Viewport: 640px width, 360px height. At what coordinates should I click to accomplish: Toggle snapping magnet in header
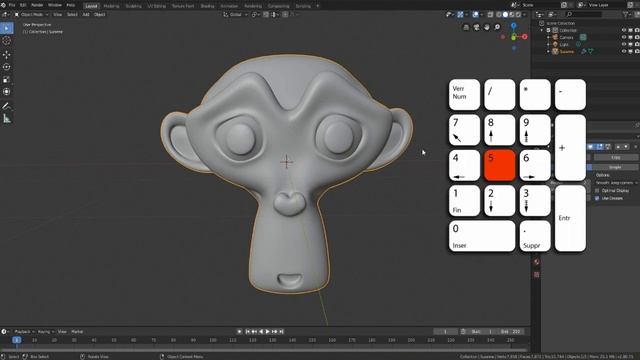(x=266, y=14)
